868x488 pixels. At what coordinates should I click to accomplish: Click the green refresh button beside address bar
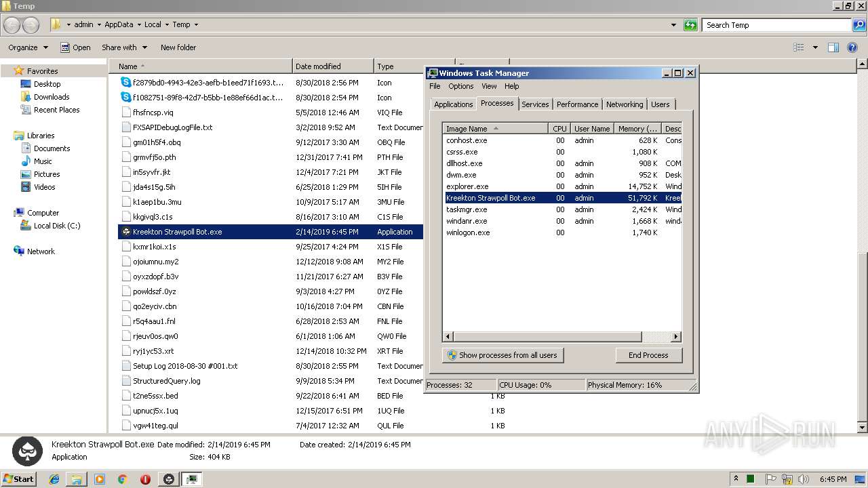coord(690,25)
